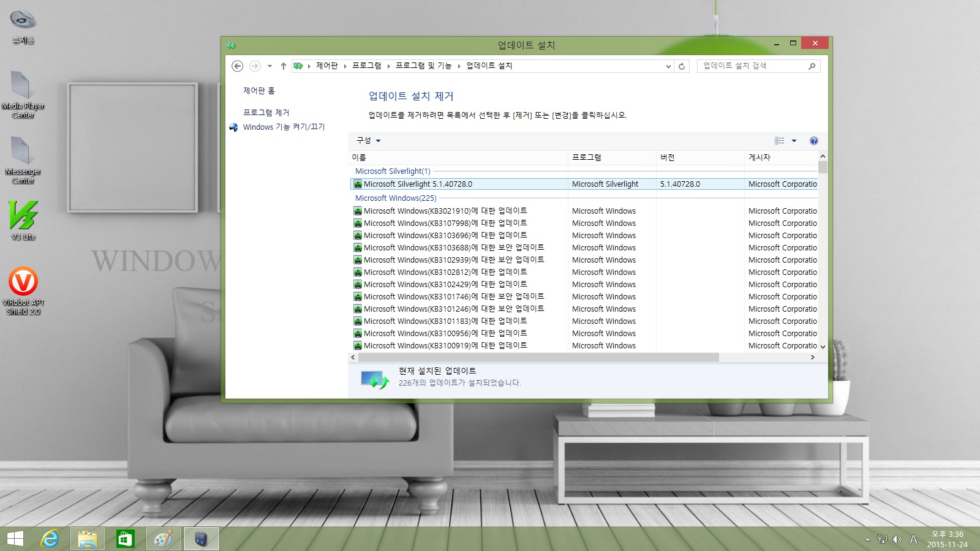The width and height of the screenshot is (980, 551).
Task: Open the Media Player Center desktop icon
Action: click(x=23, y=94)
